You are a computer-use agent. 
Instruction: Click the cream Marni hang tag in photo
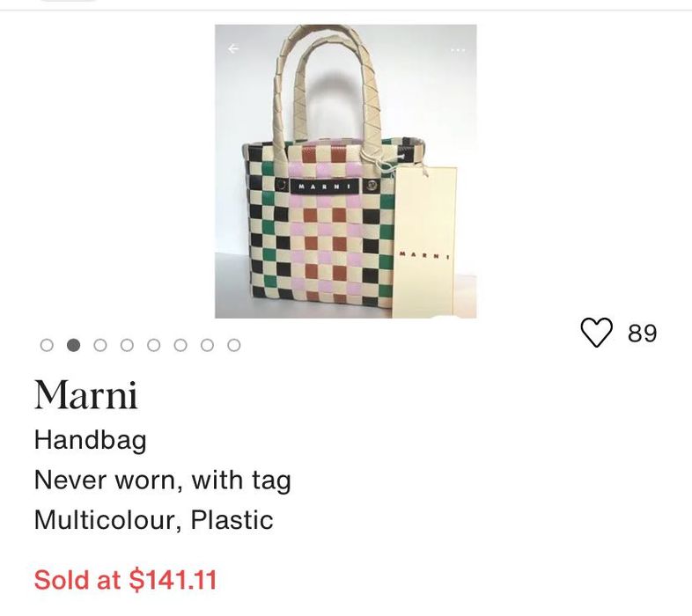[424, 246]
